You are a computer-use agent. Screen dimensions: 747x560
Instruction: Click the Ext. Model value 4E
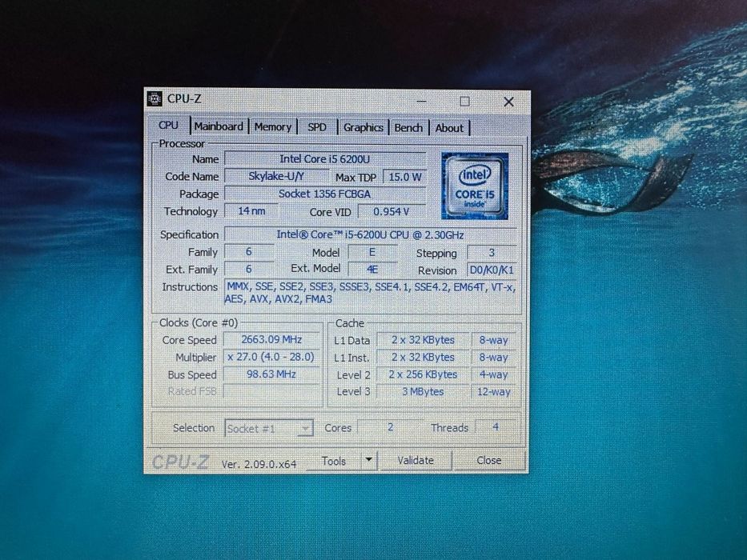pos(372,269)
